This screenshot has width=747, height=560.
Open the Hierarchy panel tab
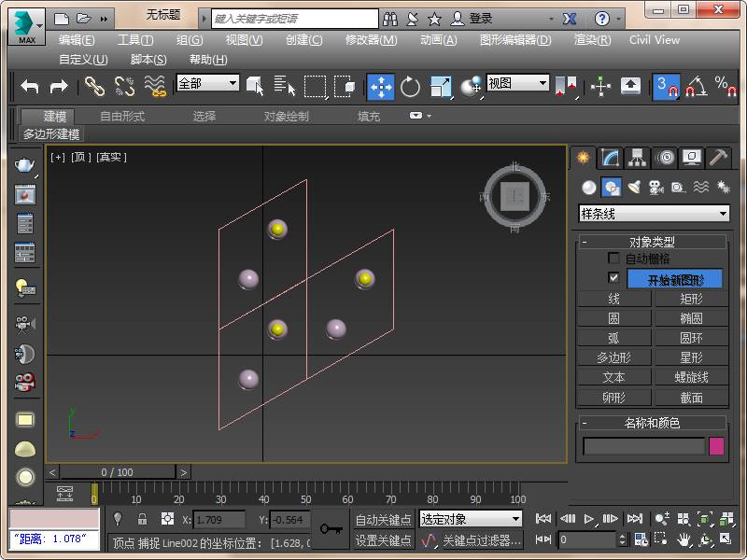(637, 158)
